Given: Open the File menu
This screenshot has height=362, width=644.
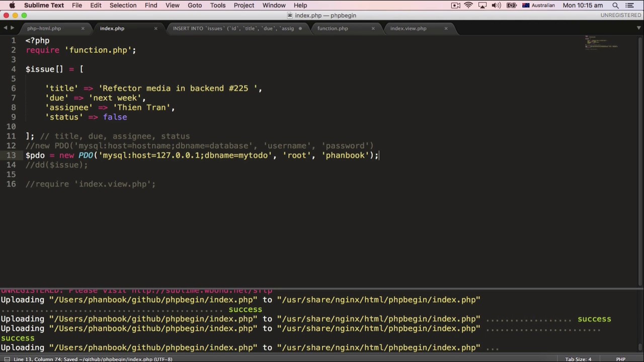Looking at the screenshot, I should pyautogui.click(x=77, y=5).
